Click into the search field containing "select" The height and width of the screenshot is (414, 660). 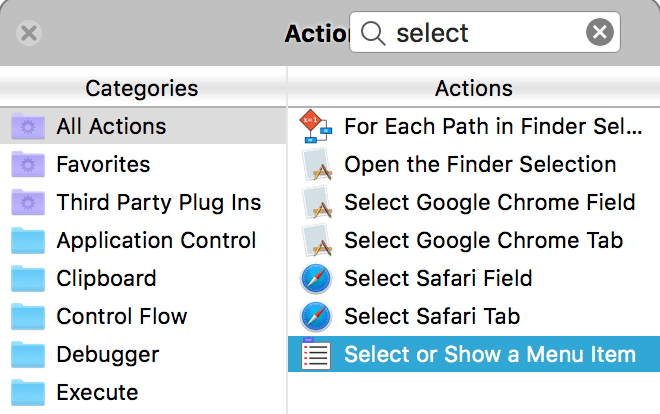click(x=484, y=32)
